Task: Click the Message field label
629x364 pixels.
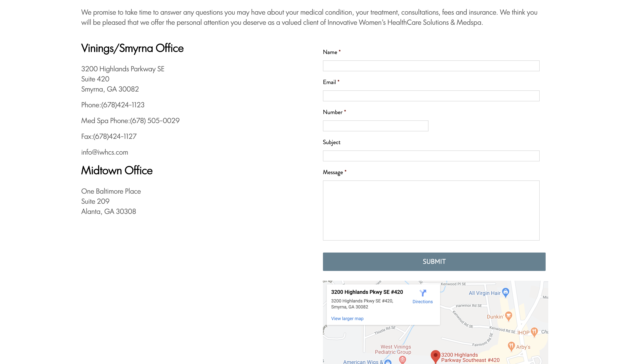Action: coord(333,172)
